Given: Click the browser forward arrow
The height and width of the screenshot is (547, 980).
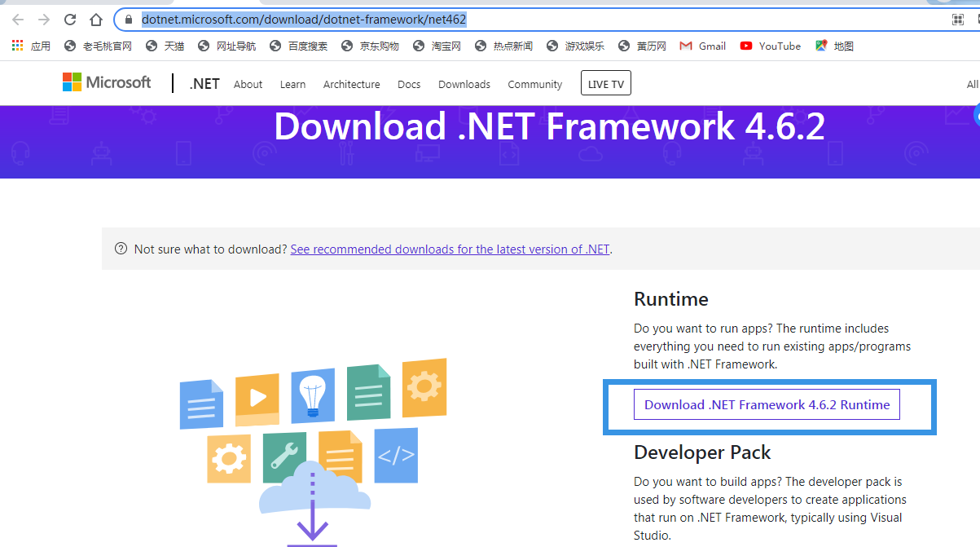Looking at the screenshot, I should click(44, 20).
